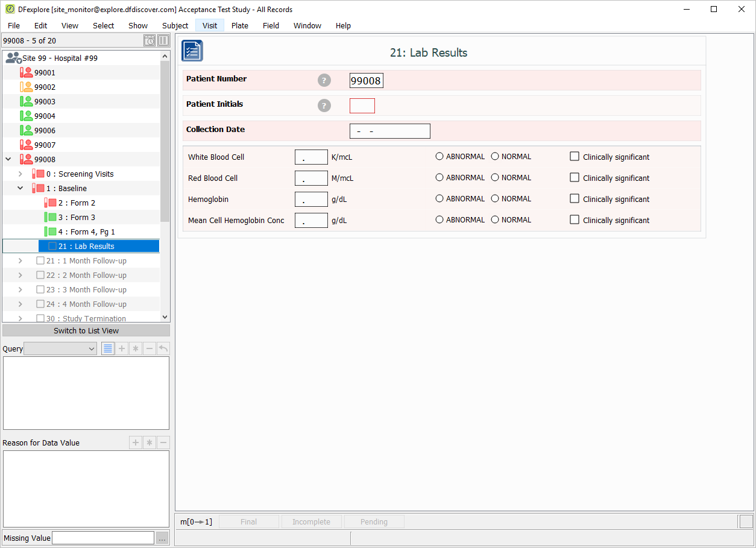Open the Plate menu
Screen dimensions: 756x548
coord(240,25)
